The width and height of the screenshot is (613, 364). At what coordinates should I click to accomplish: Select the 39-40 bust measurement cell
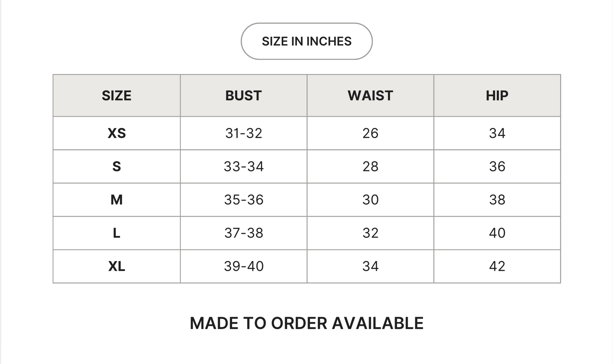[244, 266]
